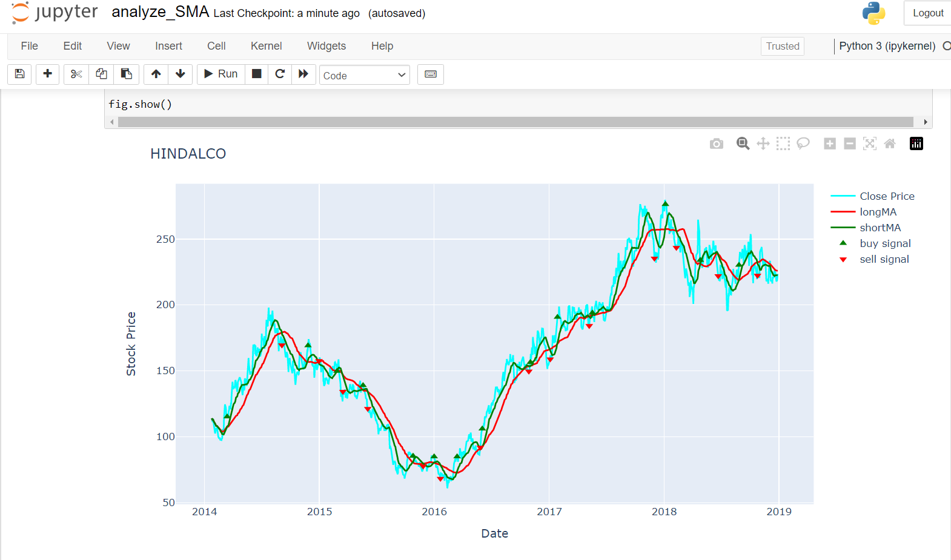The width and height of the screenshot is (951, 560).
Task: Click the code cell horizontal scrollbar
Action: [x=515, y=122]
